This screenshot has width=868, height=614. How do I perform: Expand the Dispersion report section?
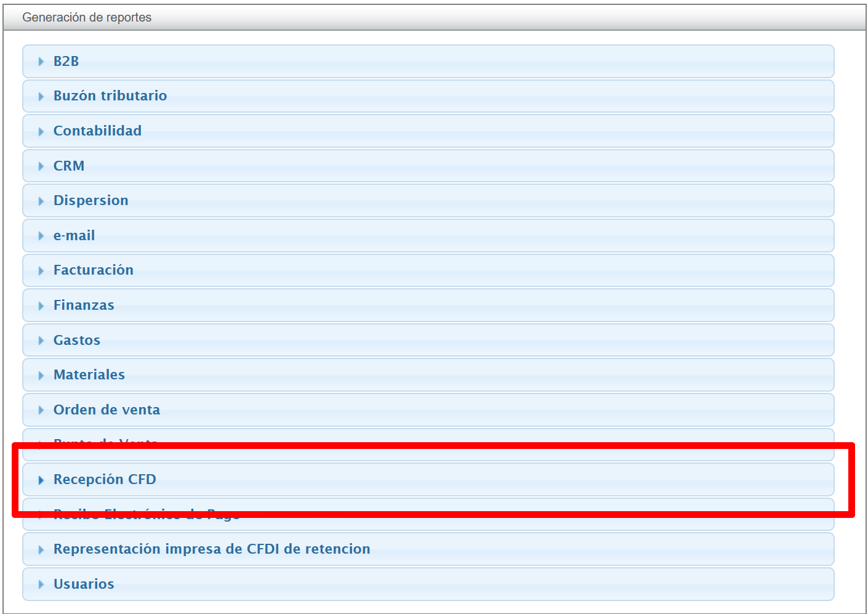click(x=91, y=201)
